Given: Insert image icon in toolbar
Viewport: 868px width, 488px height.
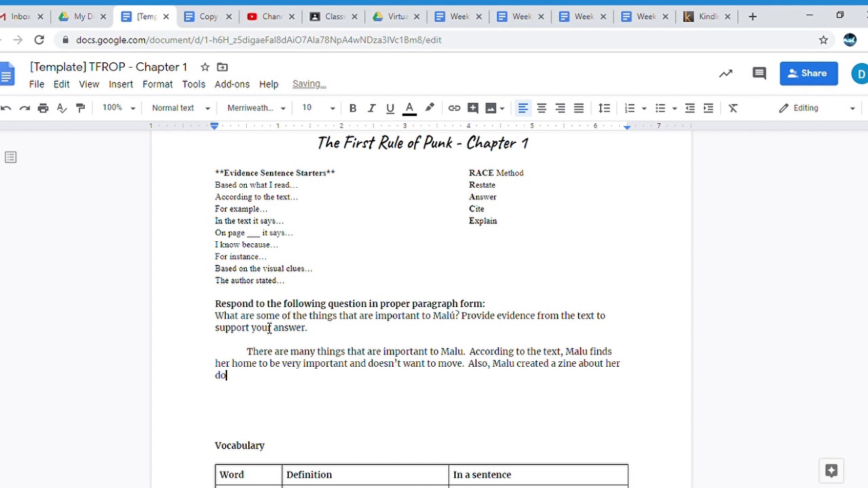Looking at the screenshot, I should coord(491,108).
